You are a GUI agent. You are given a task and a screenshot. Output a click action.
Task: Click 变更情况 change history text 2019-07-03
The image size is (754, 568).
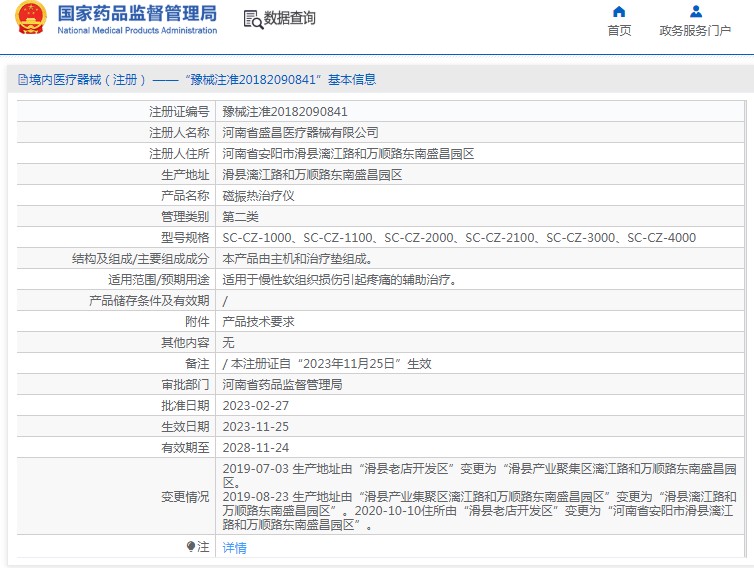coord(479,496)
